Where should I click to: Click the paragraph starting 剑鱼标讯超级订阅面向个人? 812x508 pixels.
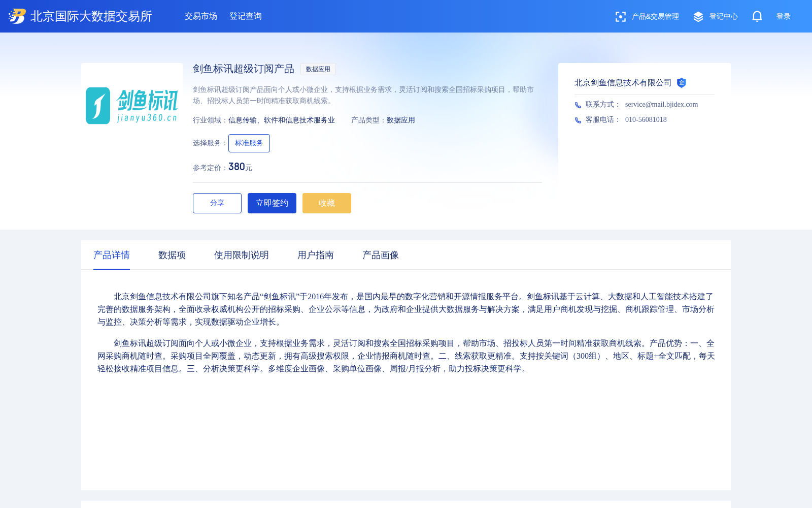[406, 356]
